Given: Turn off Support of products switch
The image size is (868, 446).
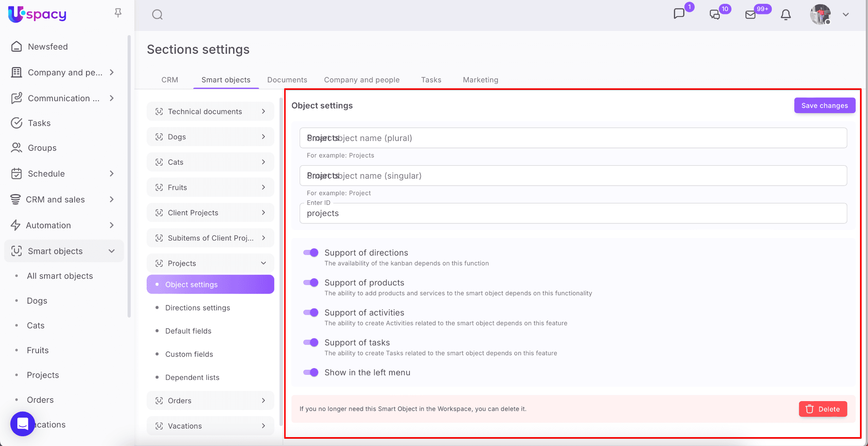Looking at the screenshot, I should 311,283.
